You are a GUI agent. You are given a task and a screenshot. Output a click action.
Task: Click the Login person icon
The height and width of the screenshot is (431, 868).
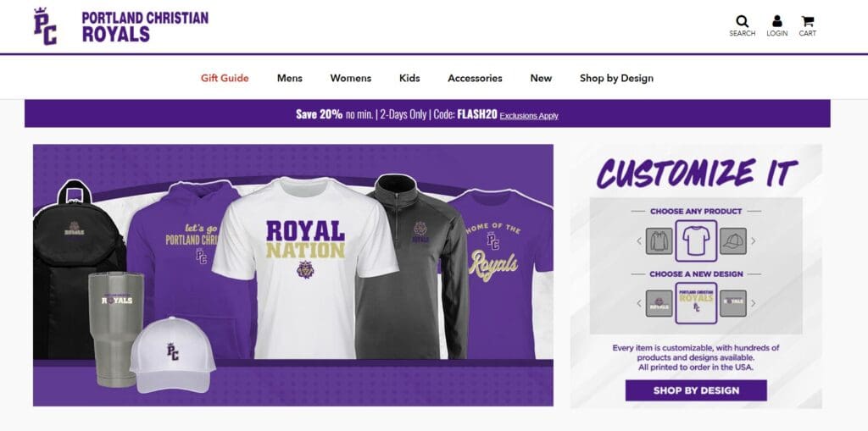(776, 21)
